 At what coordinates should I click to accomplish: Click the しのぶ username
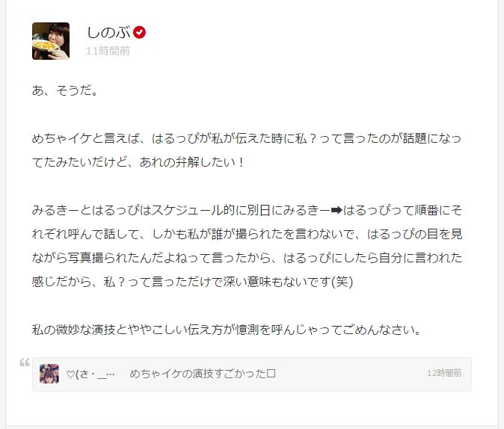(108, 32)
